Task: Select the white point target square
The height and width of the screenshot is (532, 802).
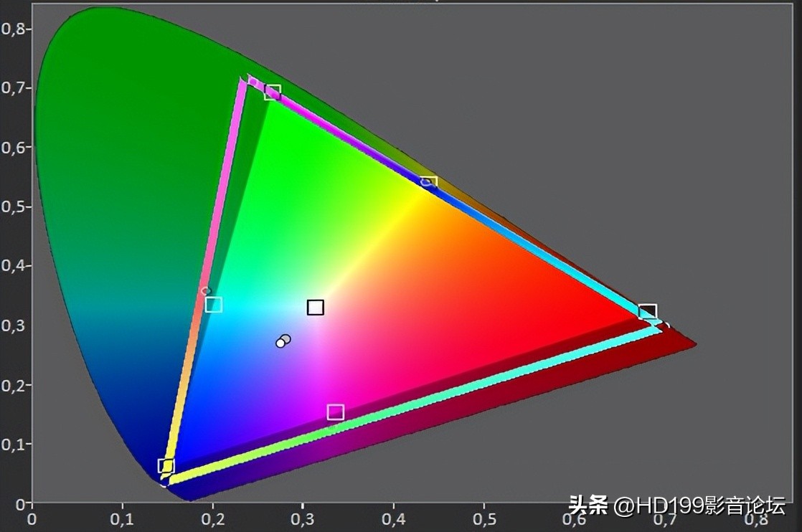Action: [316, 307]
